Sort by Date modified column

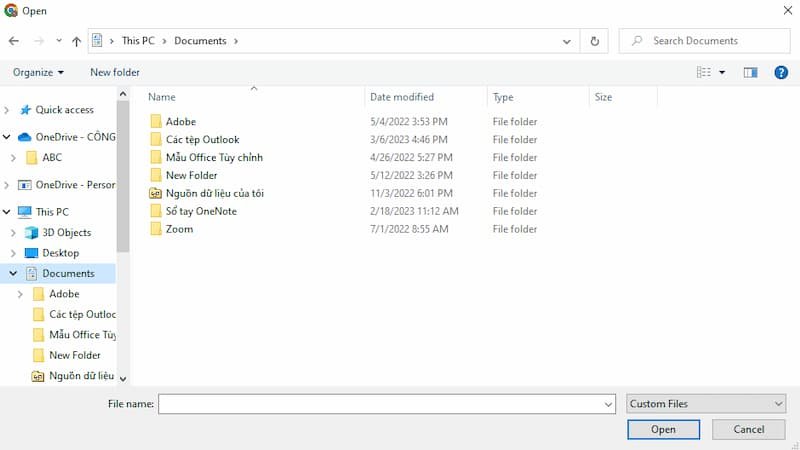(402, 97)
